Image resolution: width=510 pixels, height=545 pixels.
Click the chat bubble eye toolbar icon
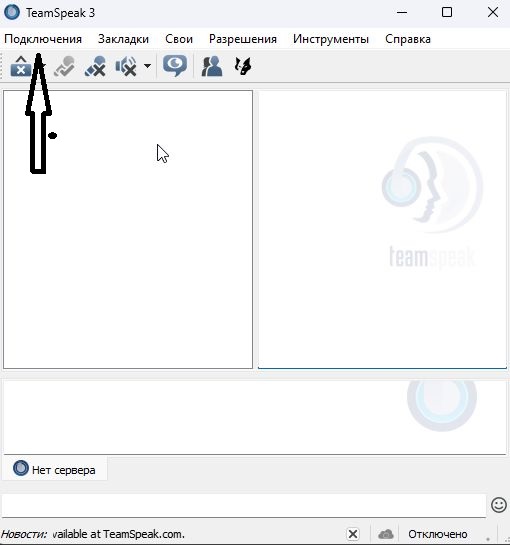pyautogui.click(x=175, y=66)
